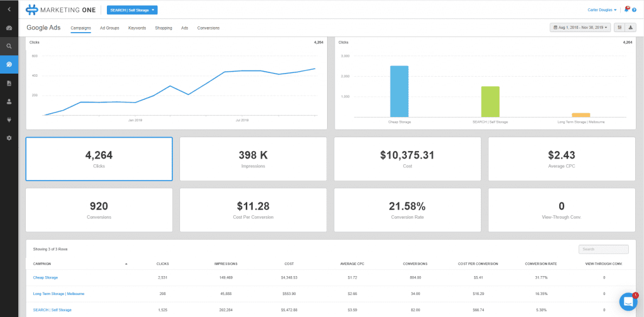Sort table by Cost Per Conversion header

[478, 264]
